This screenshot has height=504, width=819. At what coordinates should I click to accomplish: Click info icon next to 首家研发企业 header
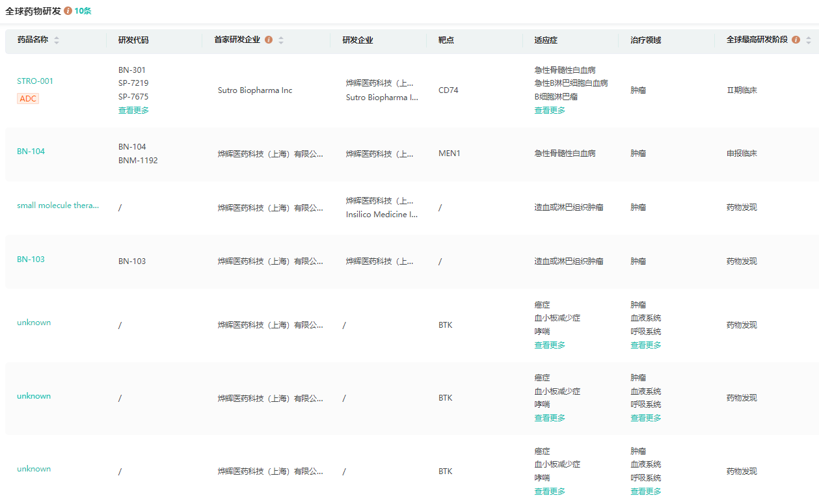(269, 40)
